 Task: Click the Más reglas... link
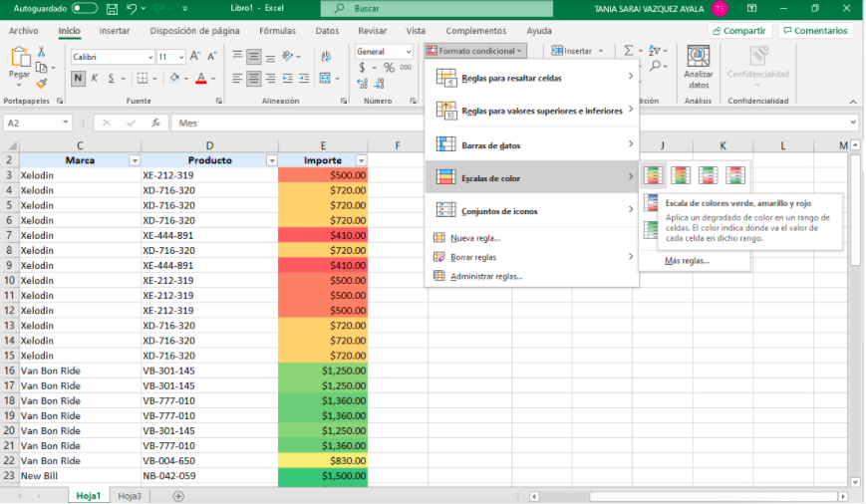click(x=687, y=261)
